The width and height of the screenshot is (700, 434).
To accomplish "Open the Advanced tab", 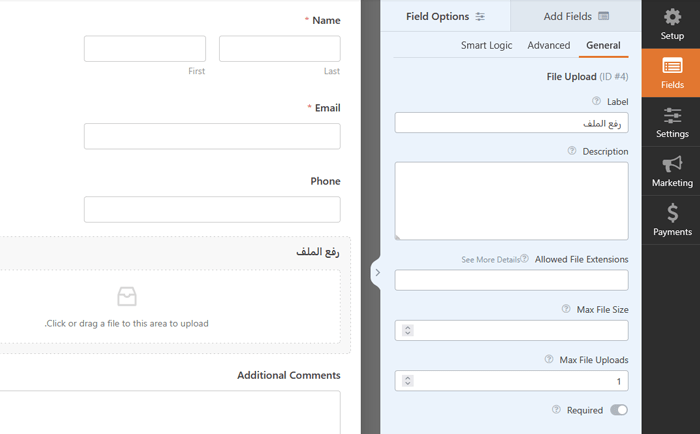I will click(549, 45).
